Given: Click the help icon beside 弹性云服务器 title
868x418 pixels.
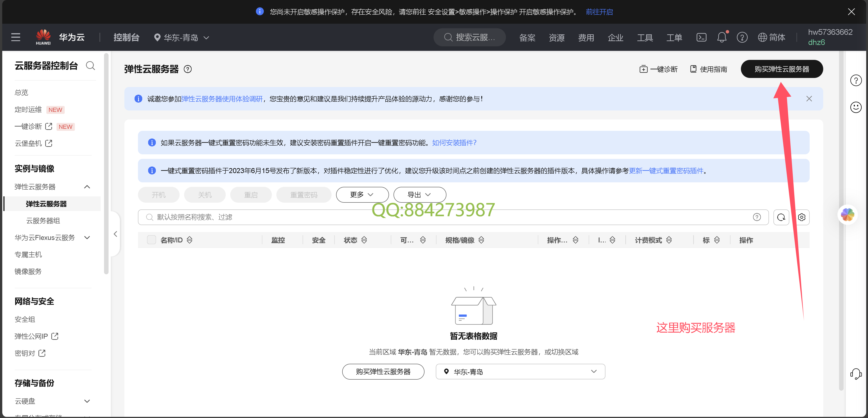Looking at the screenshot, I should tap(188, 69).
